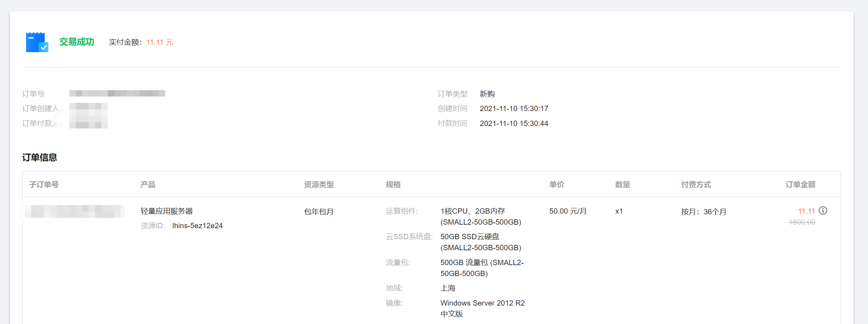The image size is (868, 324).
Task: Click the 付费方式 column header
Action: tap(696, 185)
